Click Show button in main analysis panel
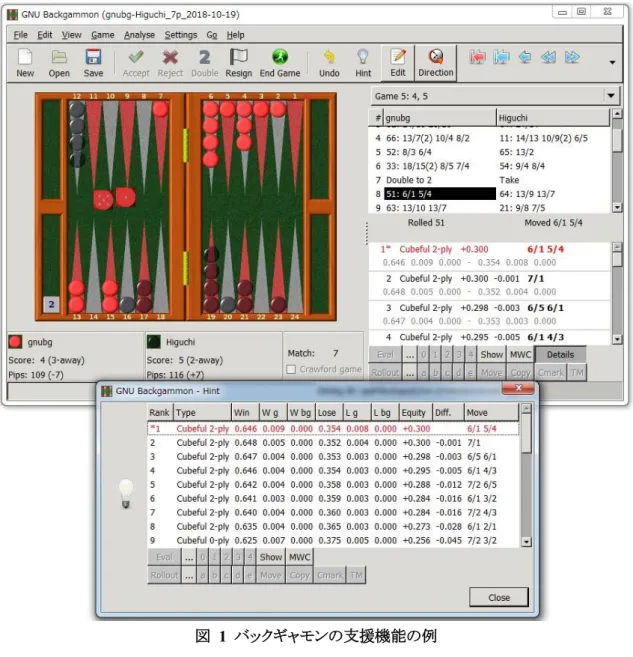The width and height of the screenshot is (633, 657). pyautogui.click(x=491, y=354)
